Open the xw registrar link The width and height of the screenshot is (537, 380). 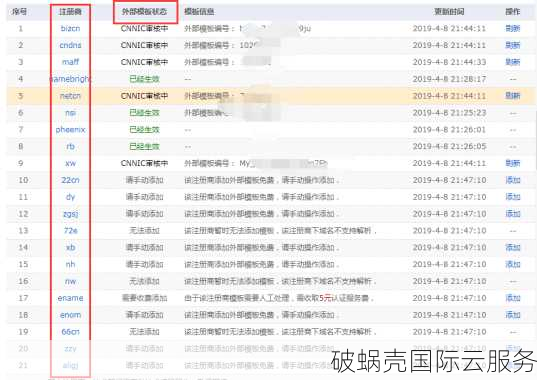click(x=70, y=163)
